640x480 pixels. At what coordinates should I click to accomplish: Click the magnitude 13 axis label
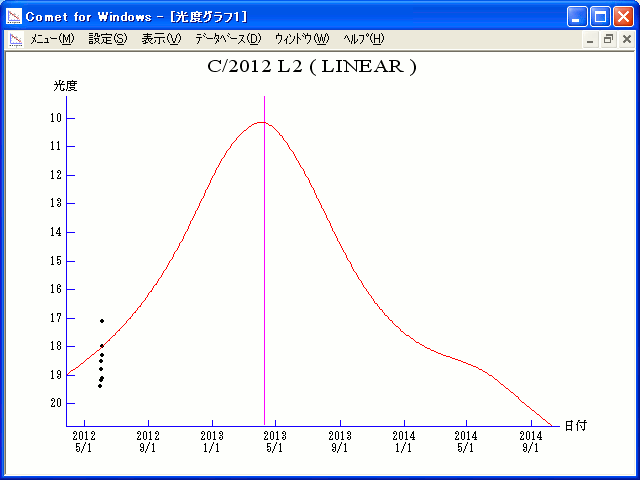click(x=56, y=203)
